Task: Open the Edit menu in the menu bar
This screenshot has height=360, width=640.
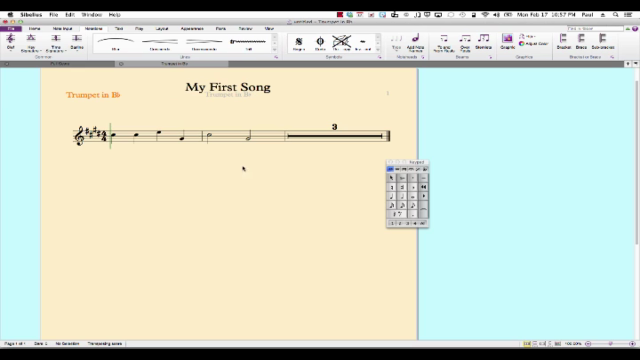Action: pos(70,15)
